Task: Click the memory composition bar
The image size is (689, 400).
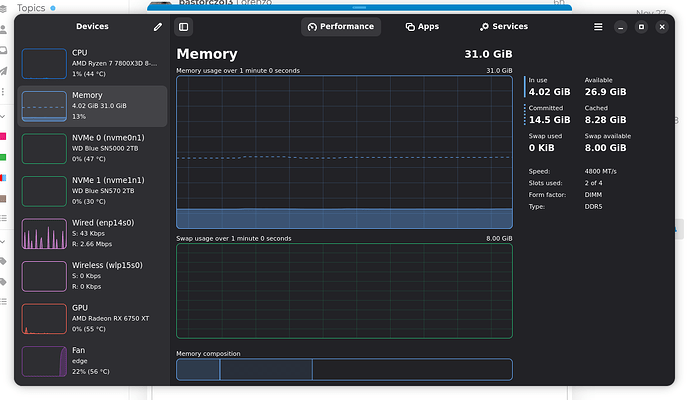Action: pyautogui.click(x=344, y=369)
